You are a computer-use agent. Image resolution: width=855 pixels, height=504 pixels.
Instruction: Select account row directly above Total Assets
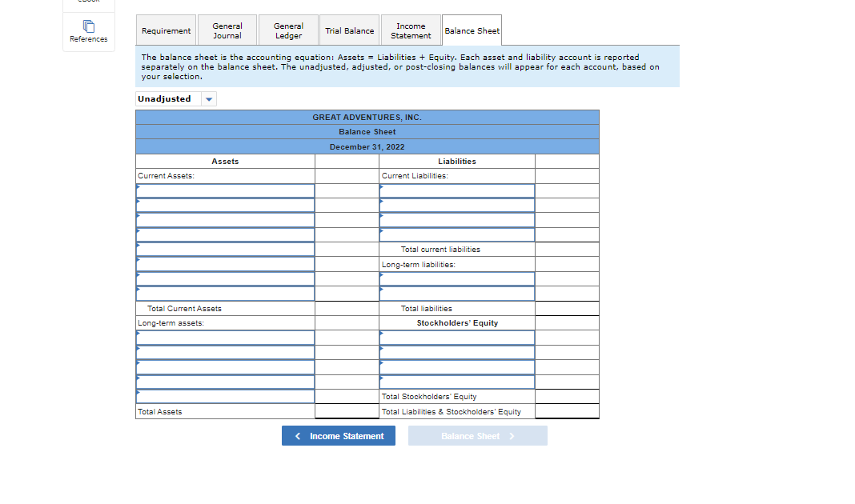click(225, 397)
